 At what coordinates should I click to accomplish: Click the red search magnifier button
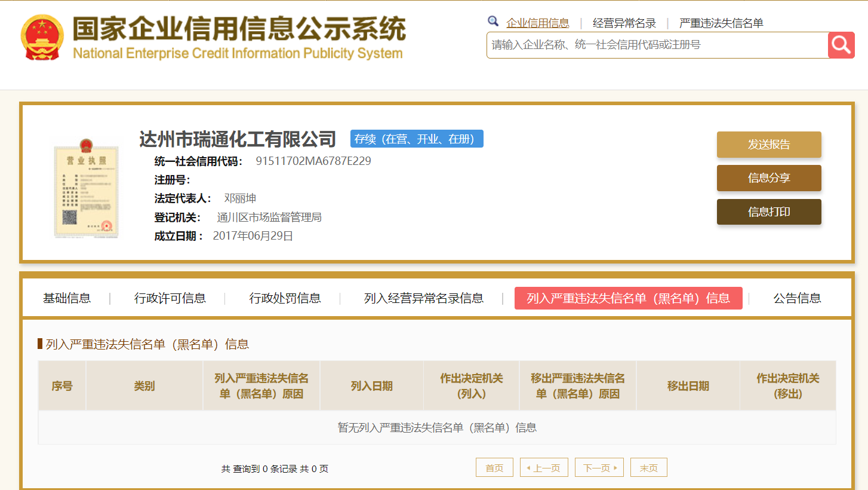[x=841, y=45]
